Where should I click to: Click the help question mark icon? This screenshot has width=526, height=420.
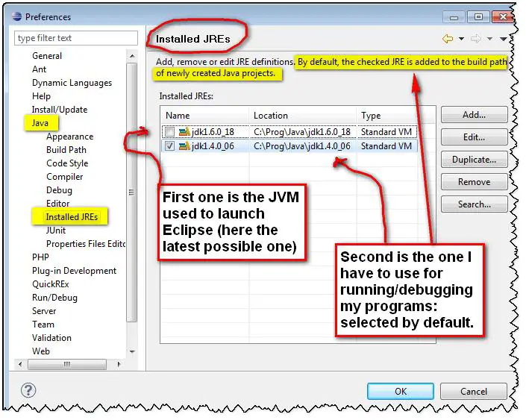(28, 390)
